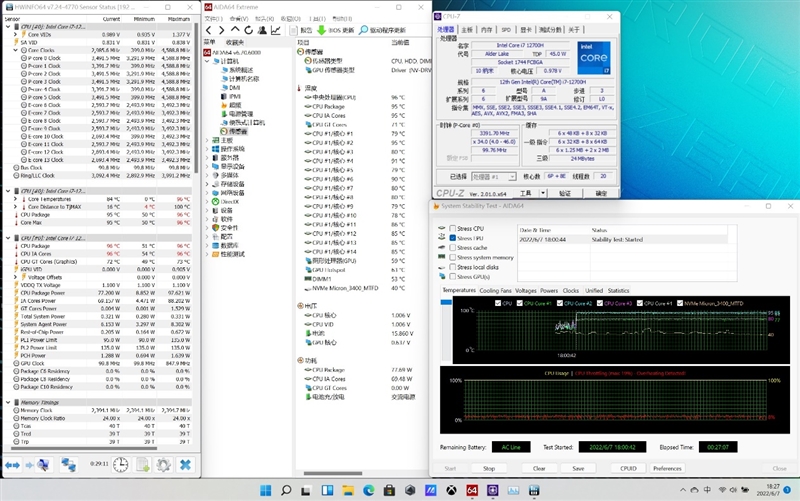Image resolution: width=800 pixels, height=501 pixels.
Task: Open CPU-Z SPD tab
Action: click(x=506, y=30)
